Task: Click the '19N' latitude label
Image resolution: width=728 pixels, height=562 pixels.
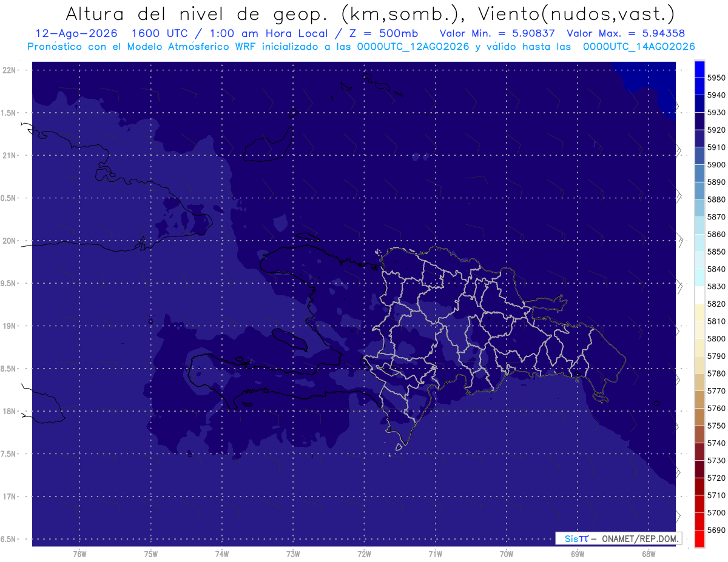Action: click(x=9, y=326)
